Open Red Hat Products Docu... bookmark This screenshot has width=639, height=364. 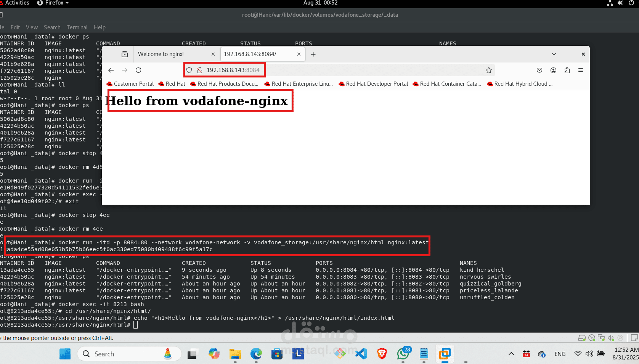pyautogui.click(x=224, y=84)
